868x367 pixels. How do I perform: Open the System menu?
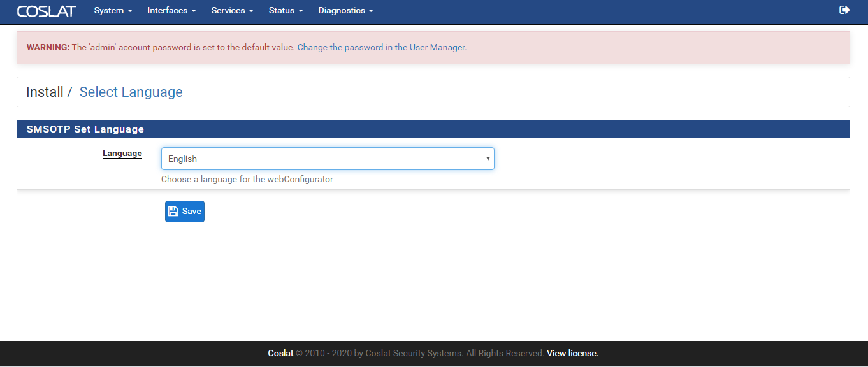113,11
